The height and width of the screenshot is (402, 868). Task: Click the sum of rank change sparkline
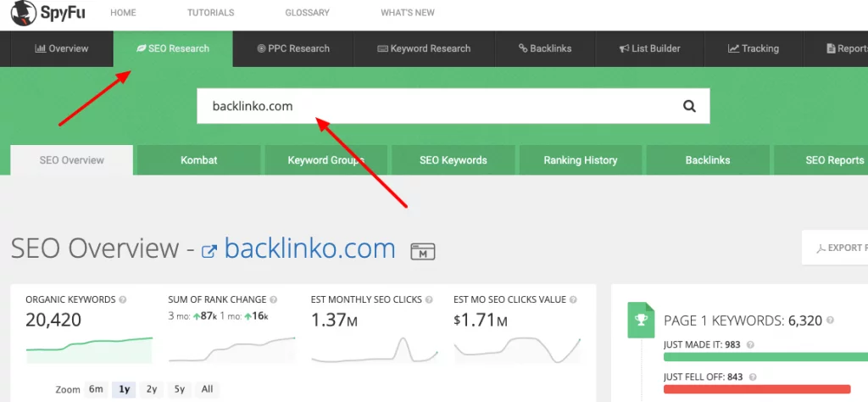click(x=232, y=349)
